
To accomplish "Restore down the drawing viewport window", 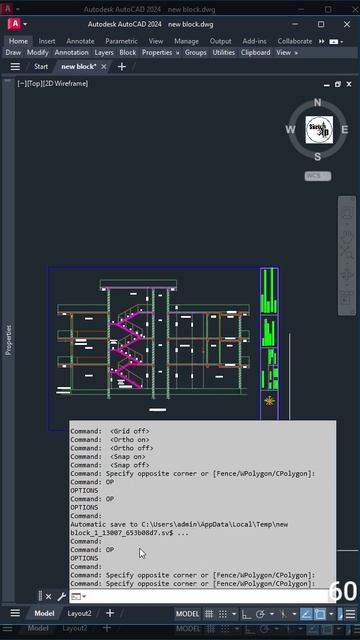I will 338,84.
